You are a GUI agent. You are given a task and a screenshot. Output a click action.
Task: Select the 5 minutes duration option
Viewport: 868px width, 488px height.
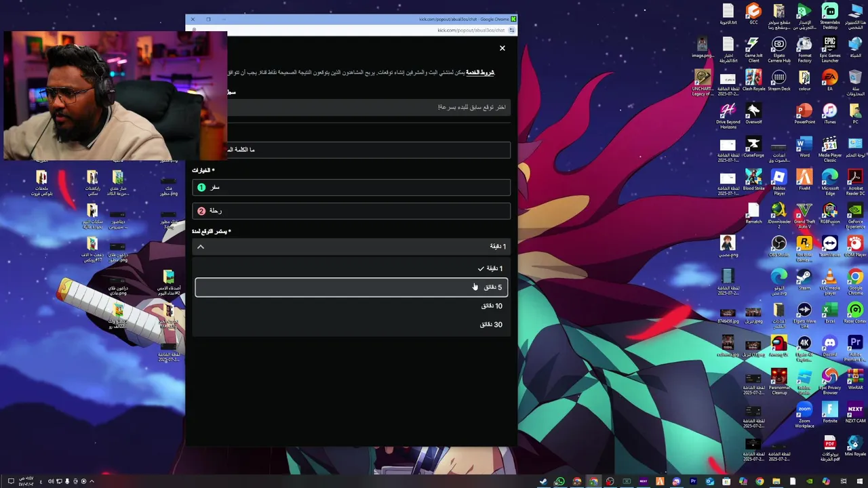(x=351, y=287)
